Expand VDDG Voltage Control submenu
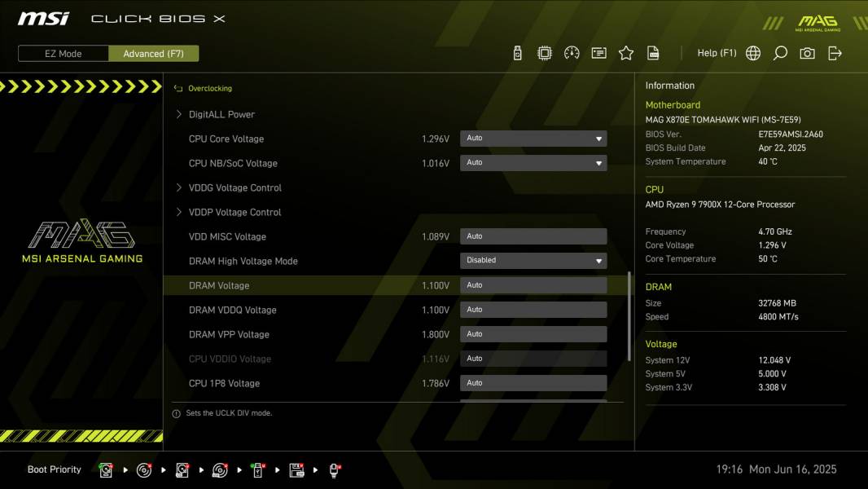The width and height of the screenshot is (868, 489). coord(235,187)
